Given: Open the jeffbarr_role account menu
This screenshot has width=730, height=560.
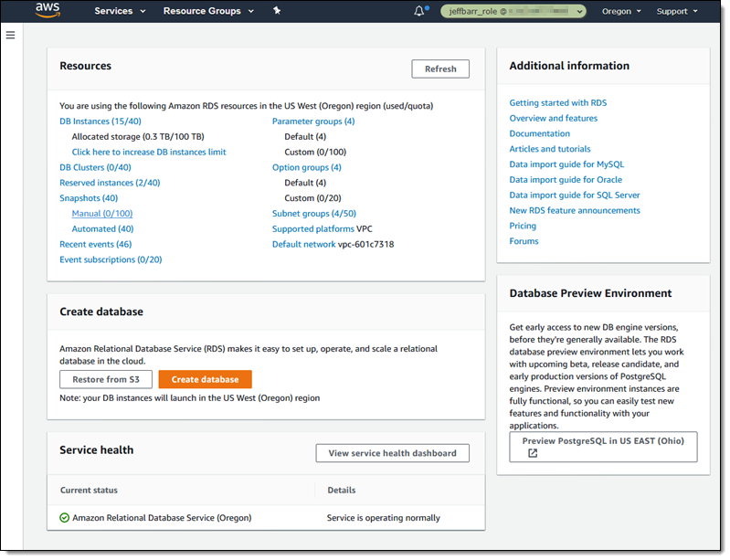Looking at the screenshot, I should (513, 12).
